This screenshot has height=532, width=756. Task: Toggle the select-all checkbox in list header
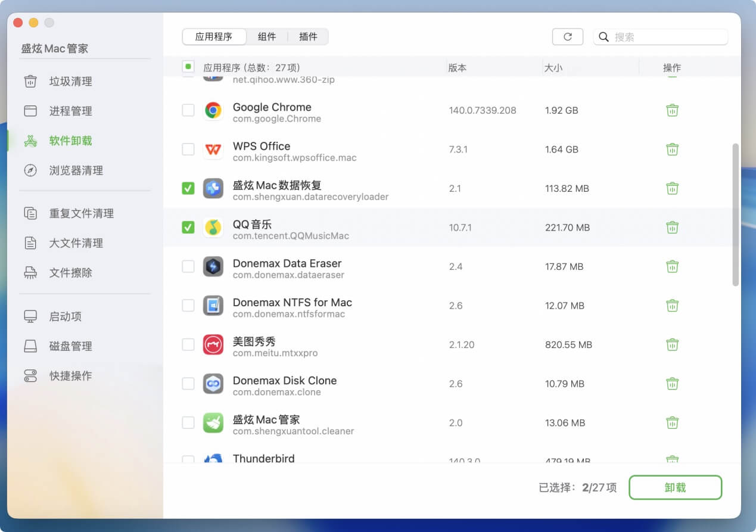(188, 67)
